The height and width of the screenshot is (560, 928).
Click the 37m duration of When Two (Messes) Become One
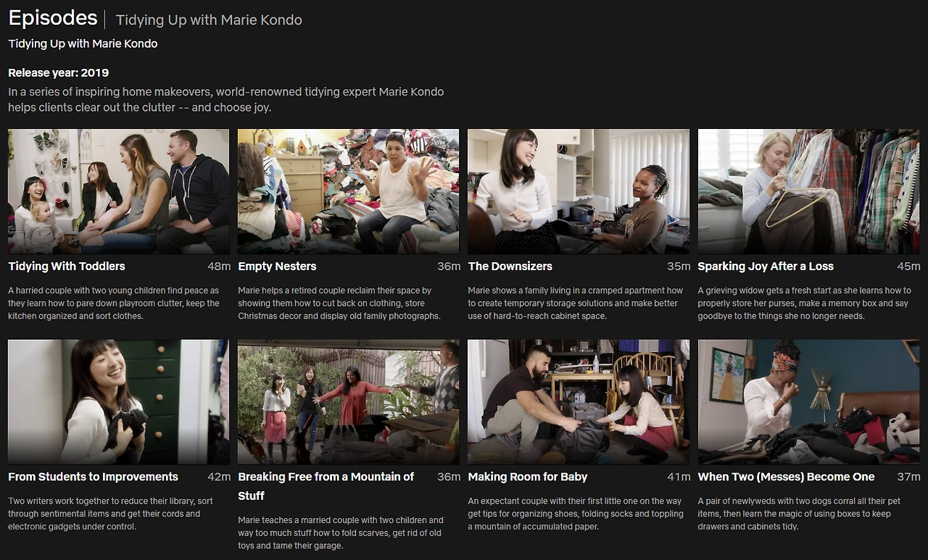pos(908,477)
